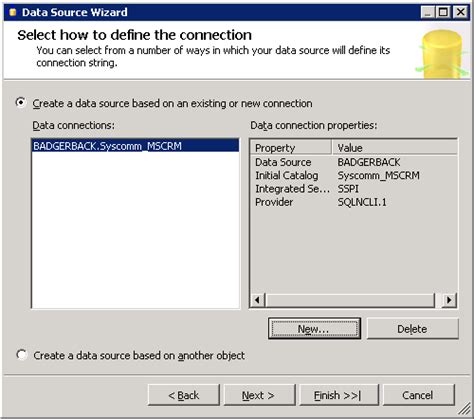474x419 pixels.
Task: Maximize the Data Source Wizard window
Action: [x=443, y=12]
